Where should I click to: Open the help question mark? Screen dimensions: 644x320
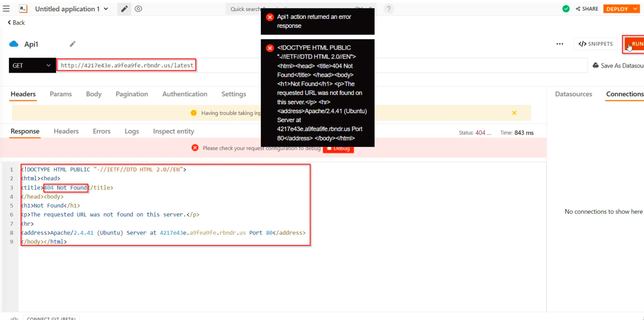[389, 9]
